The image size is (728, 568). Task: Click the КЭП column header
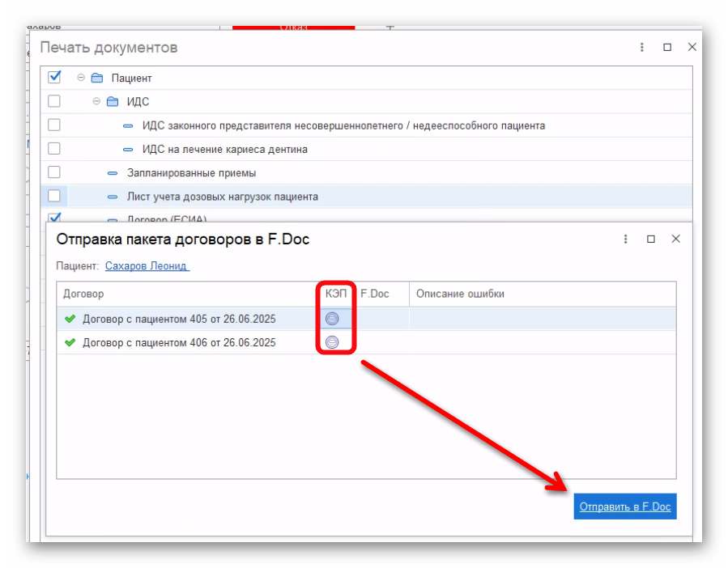point(336,294)
